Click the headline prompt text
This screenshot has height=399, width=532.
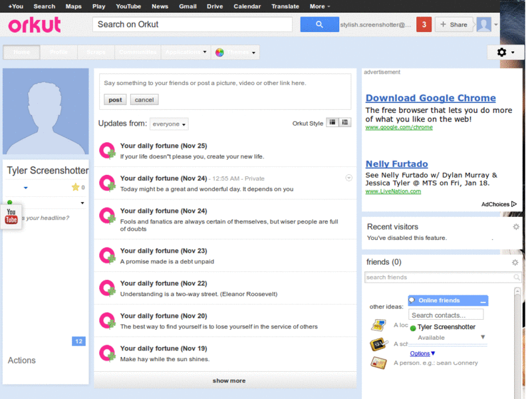(45, 218)
